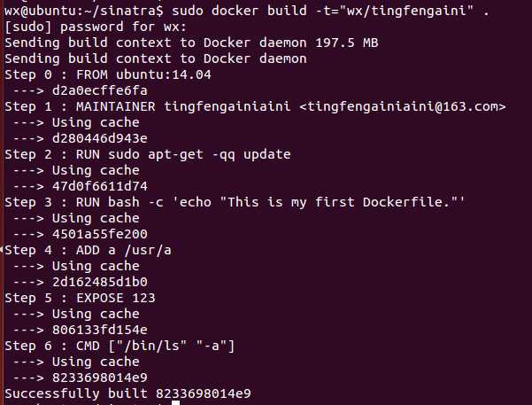Screen dimensions: 532x405
Task: Click the MAINTAINER email address text
Action: click(x=403, y=106)
